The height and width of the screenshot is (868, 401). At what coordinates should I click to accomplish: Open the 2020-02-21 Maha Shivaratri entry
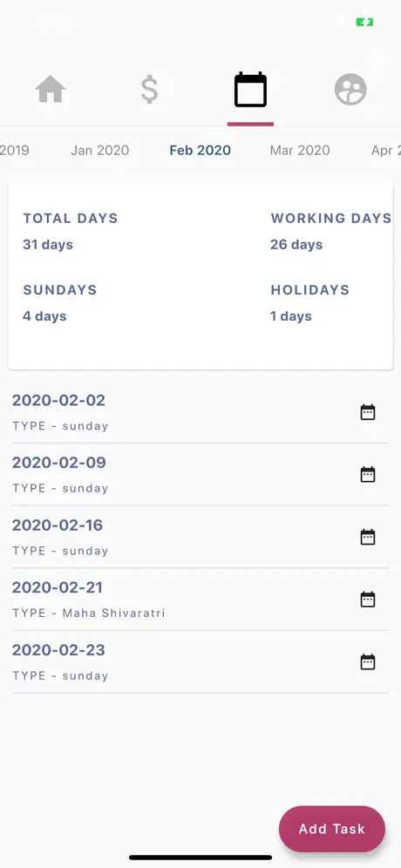(200, 600)
